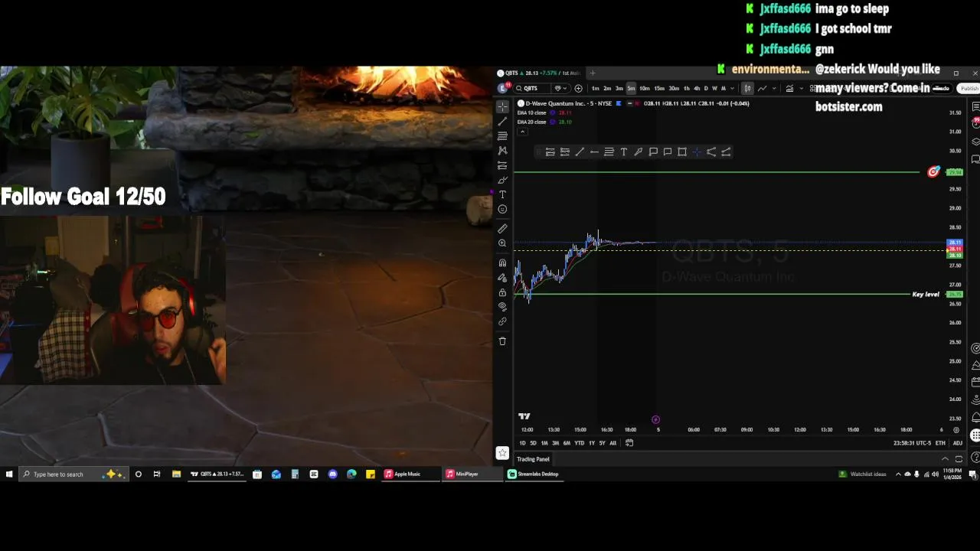Toggle hide all drawings eye icon

tap(502, 307)
